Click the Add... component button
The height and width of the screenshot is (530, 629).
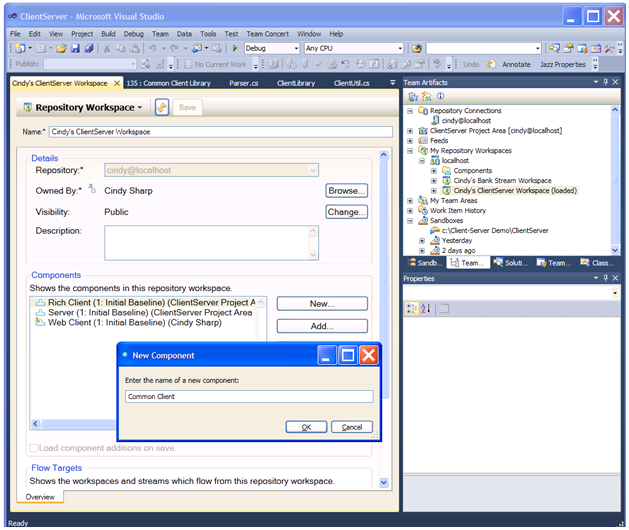point(322,326)
